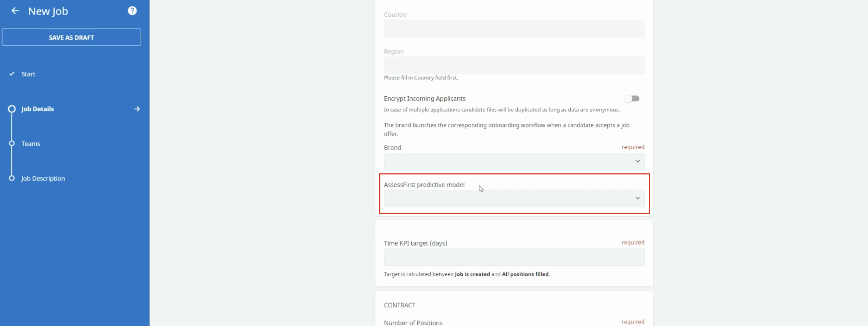Click the Job Description step circle
Viewport: 868px width, 326px height.
point(12,178)
